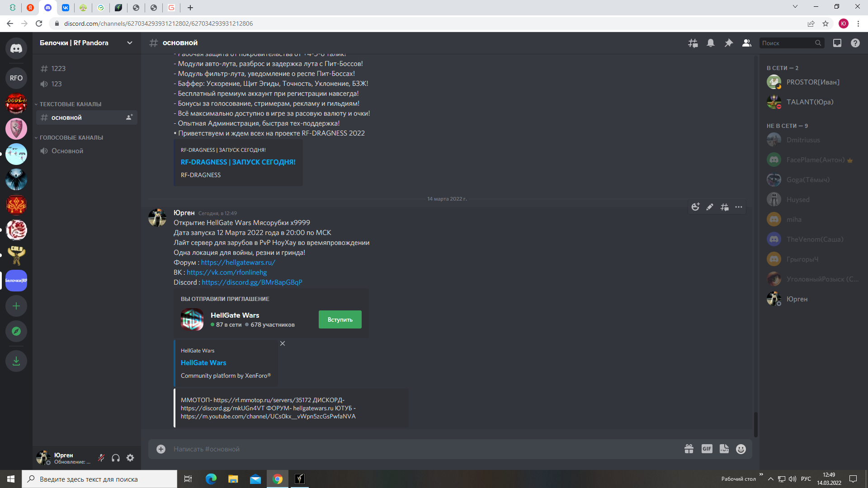Click the Download Apps icon

(16, 361)
